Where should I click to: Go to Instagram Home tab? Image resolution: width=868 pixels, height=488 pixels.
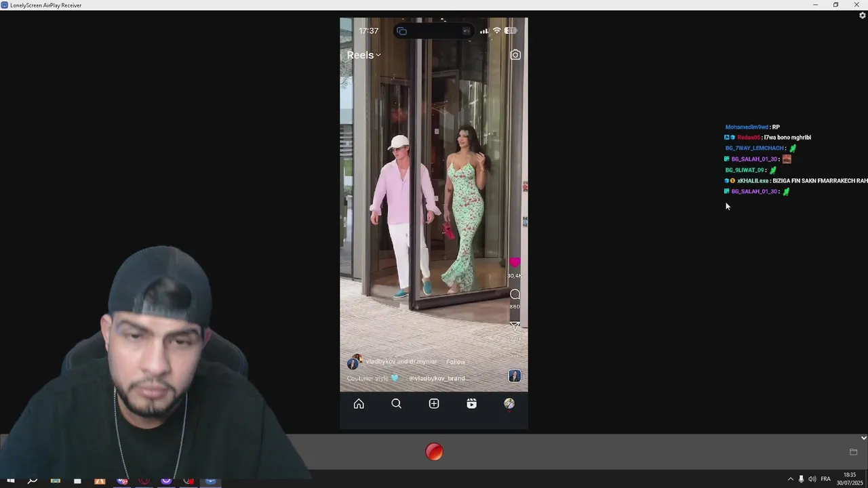pos(359,404)
